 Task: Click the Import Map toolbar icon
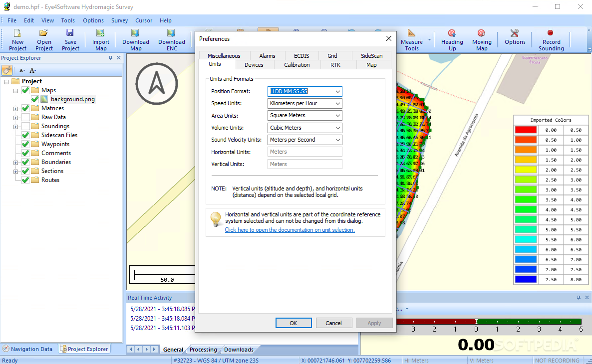click(100, 33)
